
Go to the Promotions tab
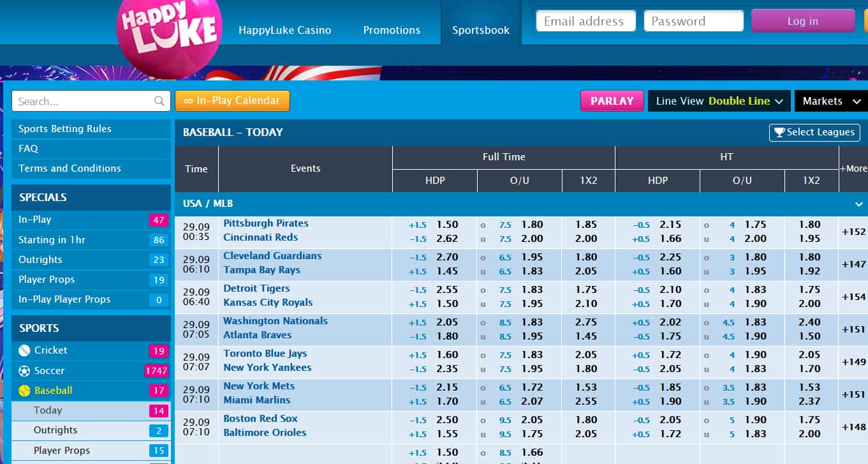click(392, 30)
